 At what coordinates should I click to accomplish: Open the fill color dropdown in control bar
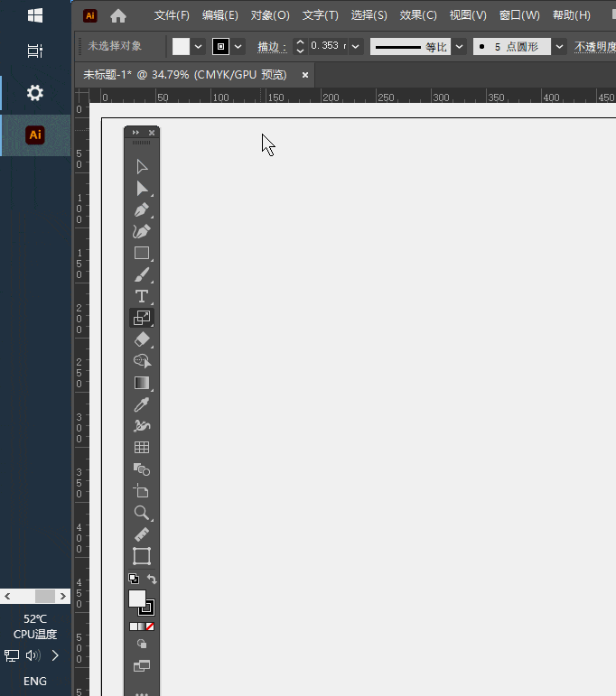coord(198,46)
